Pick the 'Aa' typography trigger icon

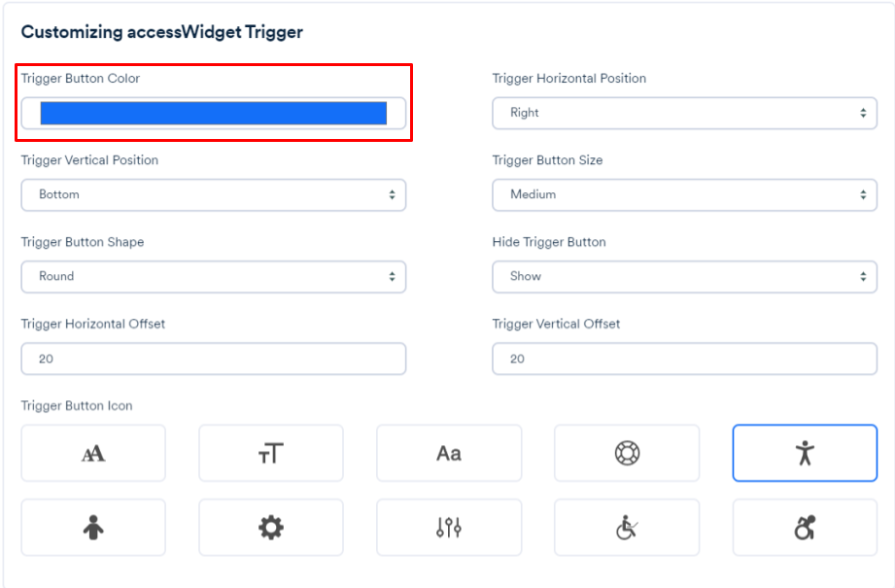pyautogui.click(x=449, y=453)
